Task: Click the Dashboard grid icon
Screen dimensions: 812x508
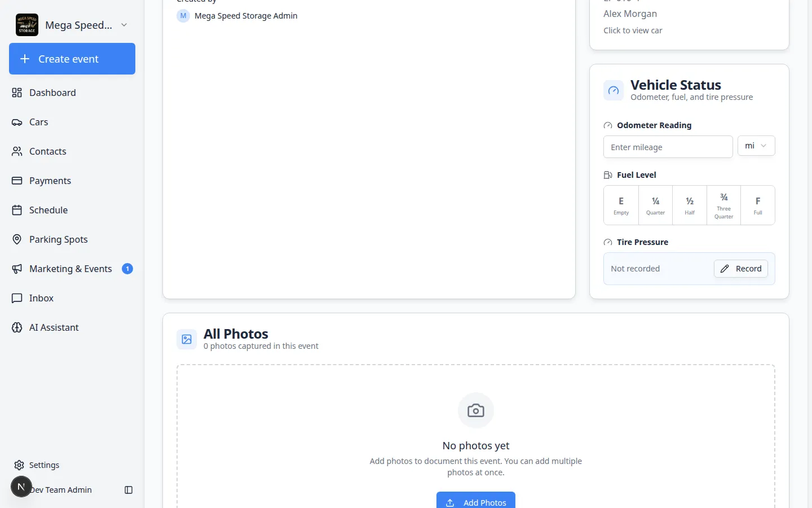Action: click(x=17, y=93)
